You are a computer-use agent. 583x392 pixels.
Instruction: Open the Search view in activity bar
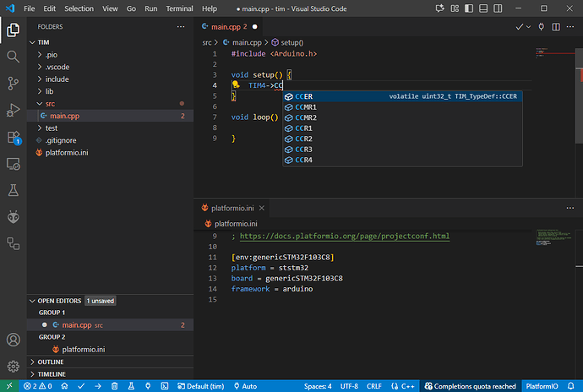tap(13, 57)
